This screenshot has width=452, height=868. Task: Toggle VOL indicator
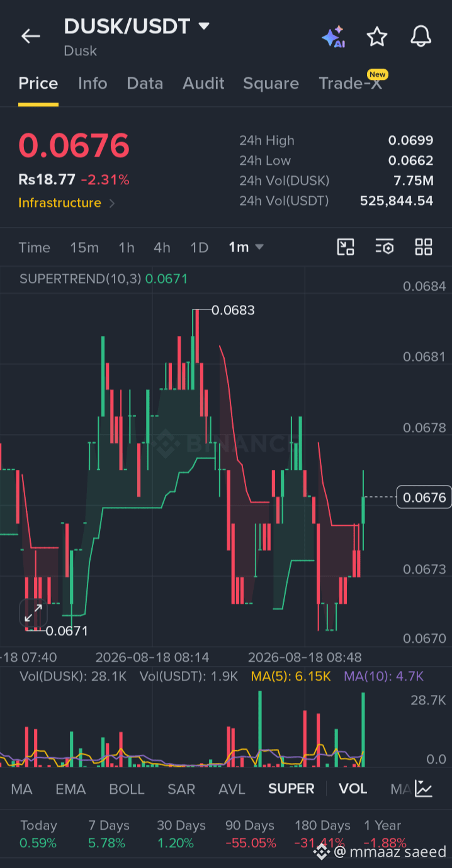click(353, 789)
